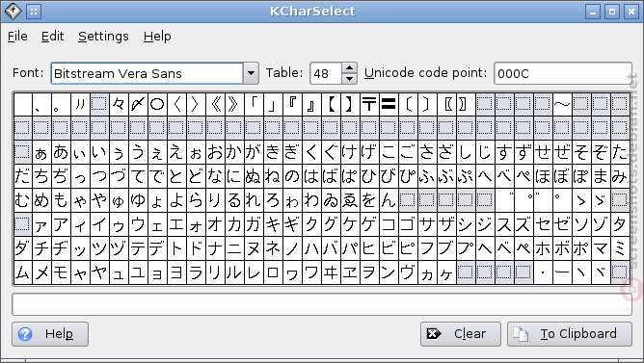Select the small katakana ヶ character
644x363 pixels.
446,272
